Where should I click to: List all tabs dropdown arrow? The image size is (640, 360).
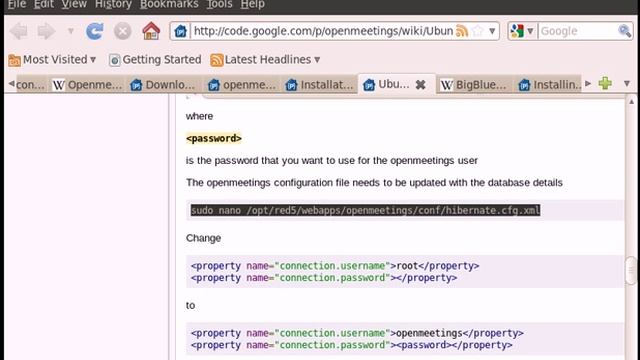627,84
